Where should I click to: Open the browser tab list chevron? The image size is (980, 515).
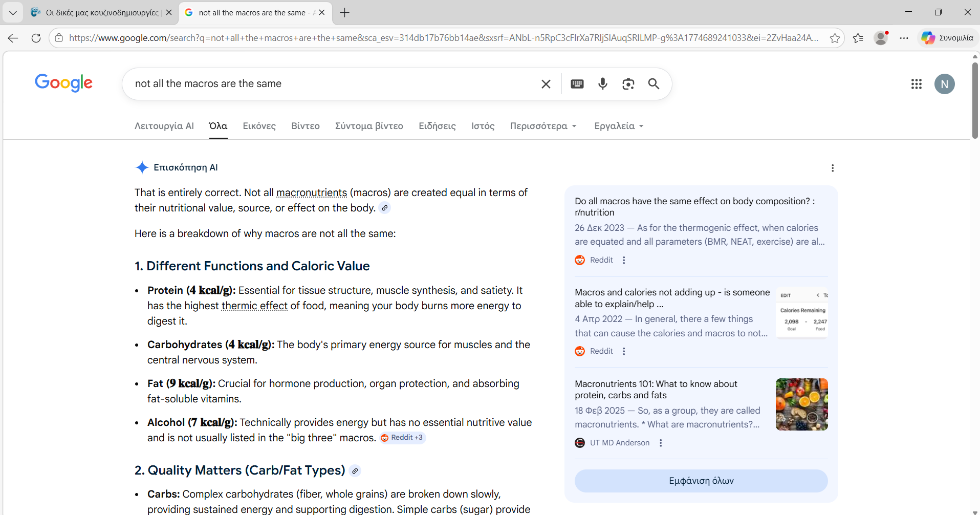(x=13, y=12)
